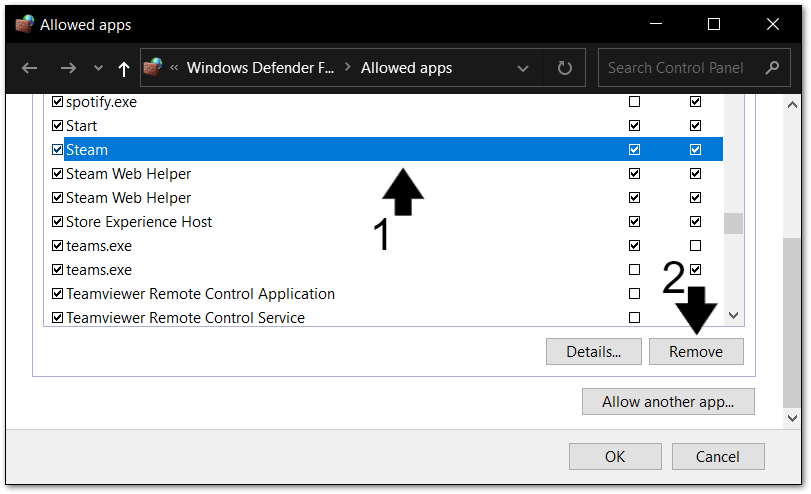Uncheck Store Experience Host name checkbox

pos(57,221)
